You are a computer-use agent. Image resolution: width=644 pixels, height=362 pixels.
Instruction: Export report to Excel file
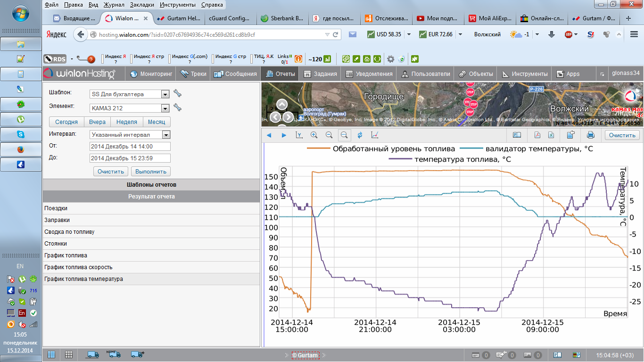pos(551,135)
